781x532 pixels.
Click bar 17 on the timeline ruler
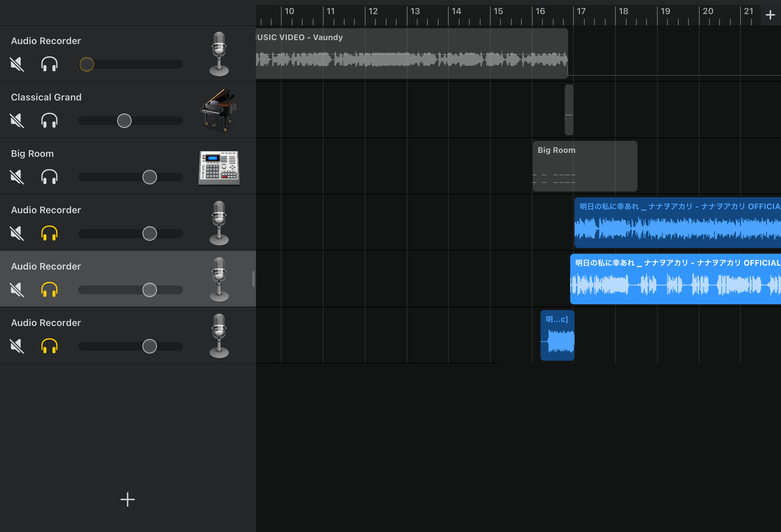tap(581, 12)
